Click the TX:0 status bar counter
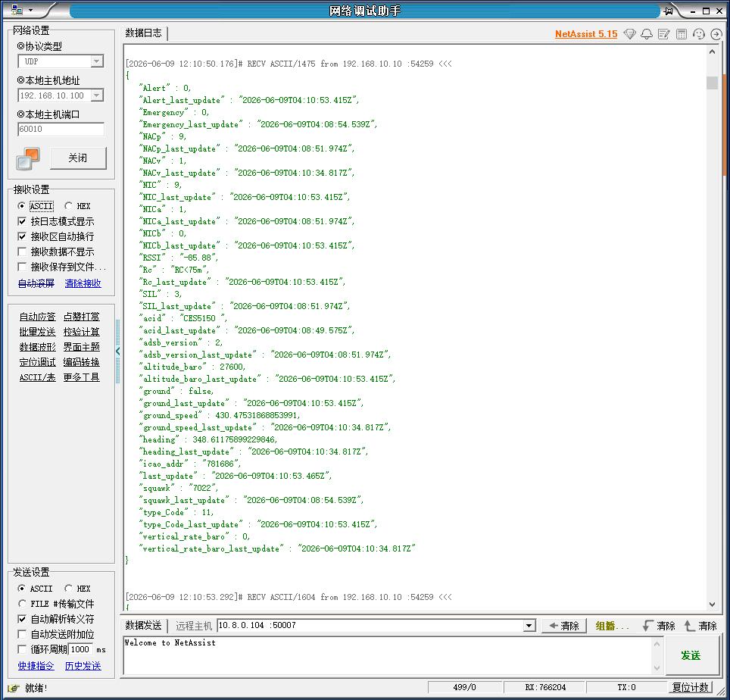 click(627, 687)
